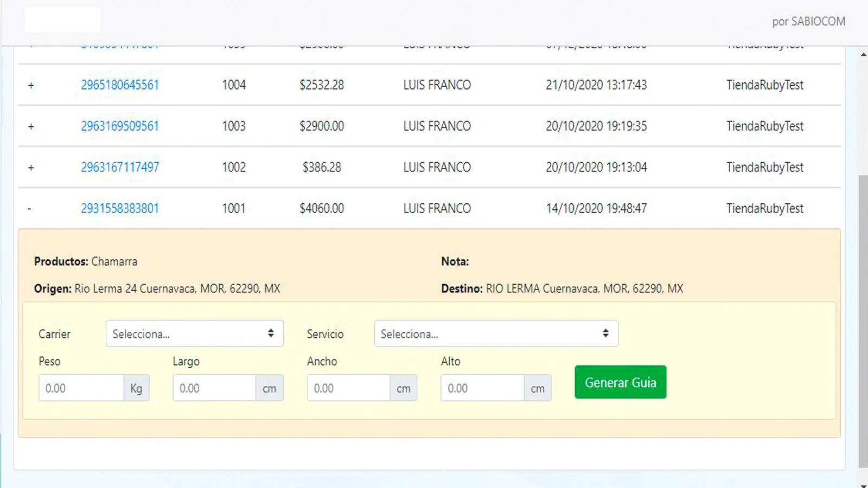Select date 20/10/2020 19:13:04
The height and width of the screenshot is (488, 868).
pos(596,168)
